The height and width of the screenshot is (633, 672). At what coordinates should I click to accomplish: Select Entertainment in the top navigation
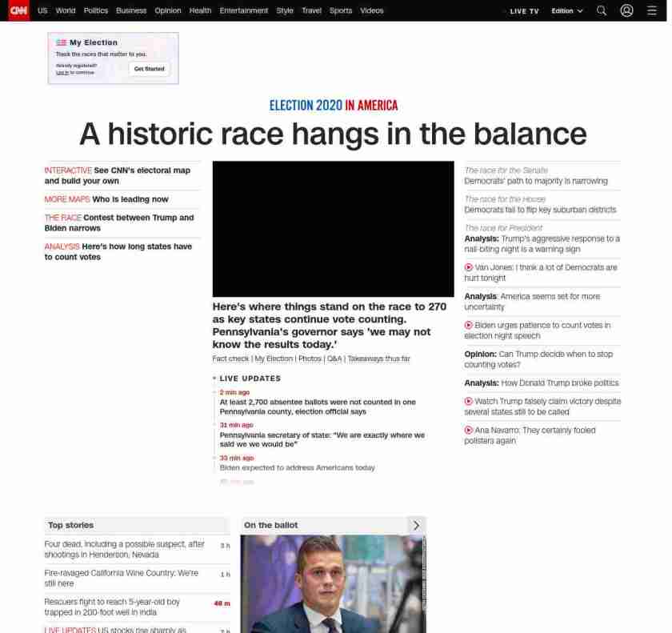(x=244, y=10)
